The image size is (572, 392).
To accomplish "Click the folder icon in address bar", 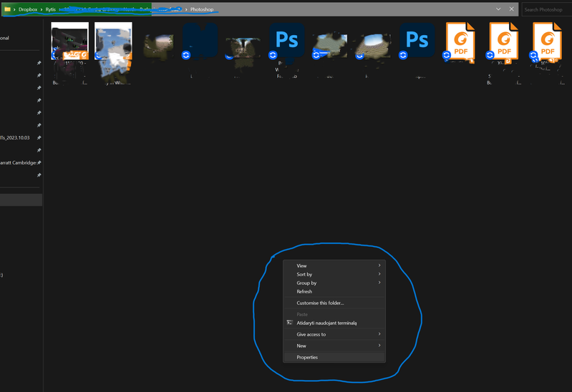I will [x=7, y=9].
